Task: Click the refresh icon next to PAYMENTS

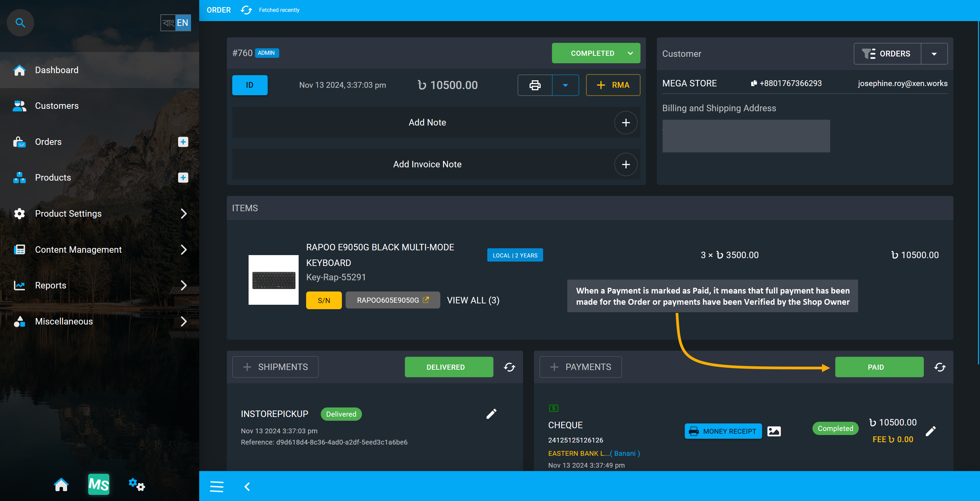Action: click(938, 367)
